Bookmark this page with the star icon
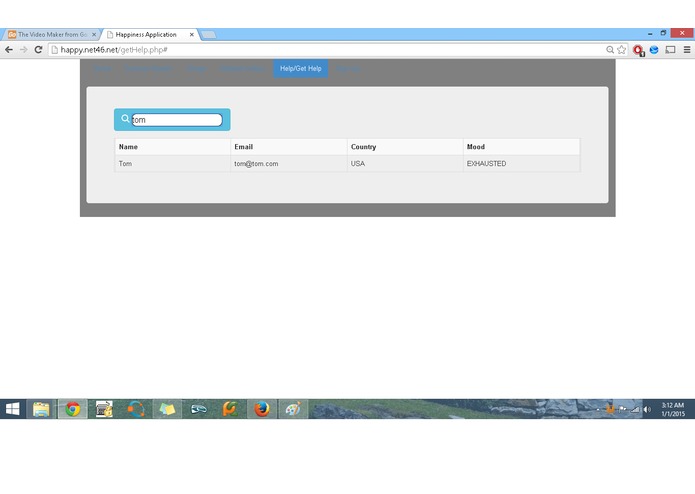 click(x=621, y=50)
